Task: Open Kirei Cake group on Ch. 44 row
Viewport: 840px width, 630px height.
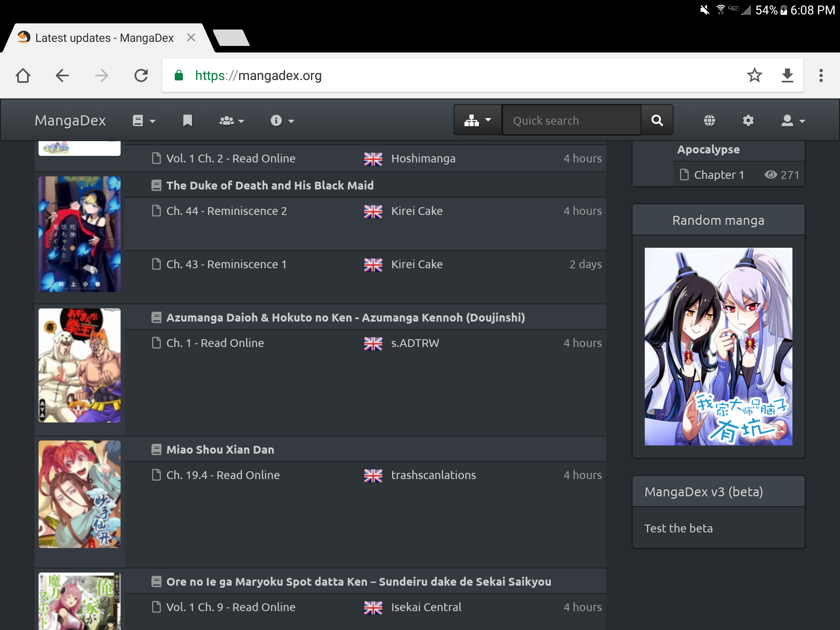Action: point(417,211)
